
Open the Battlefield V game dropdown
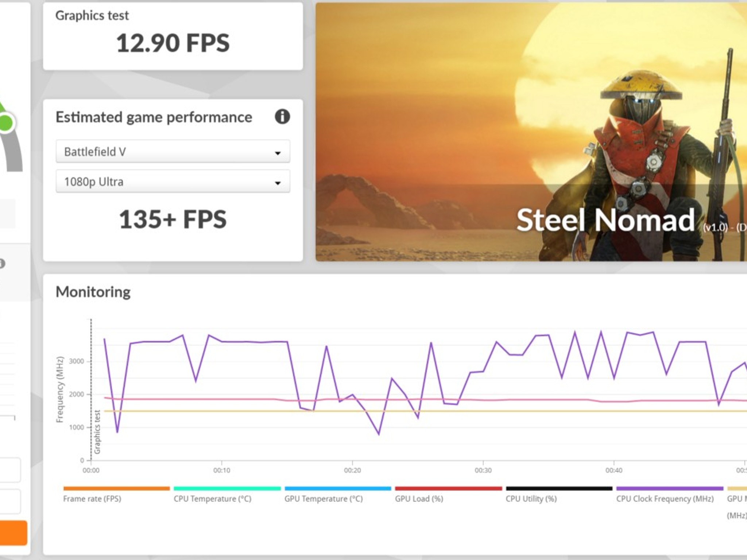[x=173, y=151]
